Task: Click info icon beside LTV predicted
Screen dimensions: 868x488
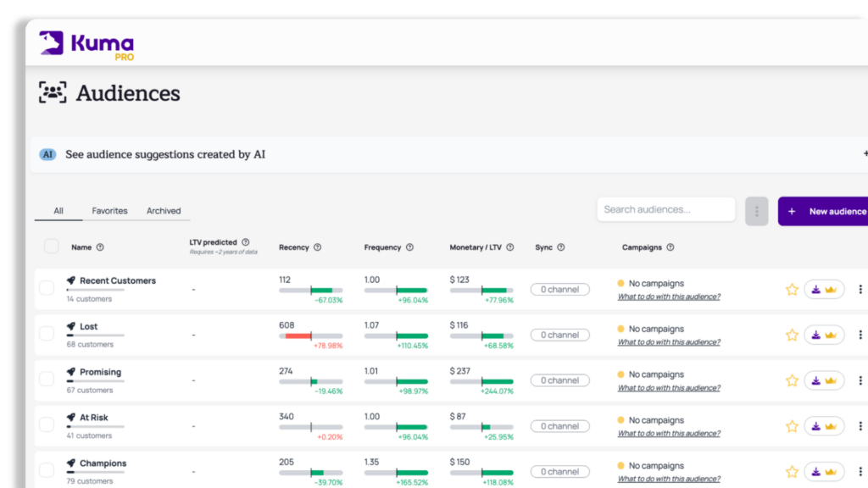Action: click(246, 242)
